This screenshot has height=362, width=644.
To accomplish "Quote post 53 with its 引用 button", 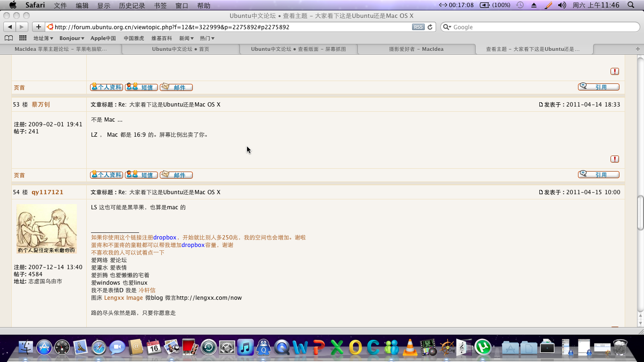I will tap(599, 174).
